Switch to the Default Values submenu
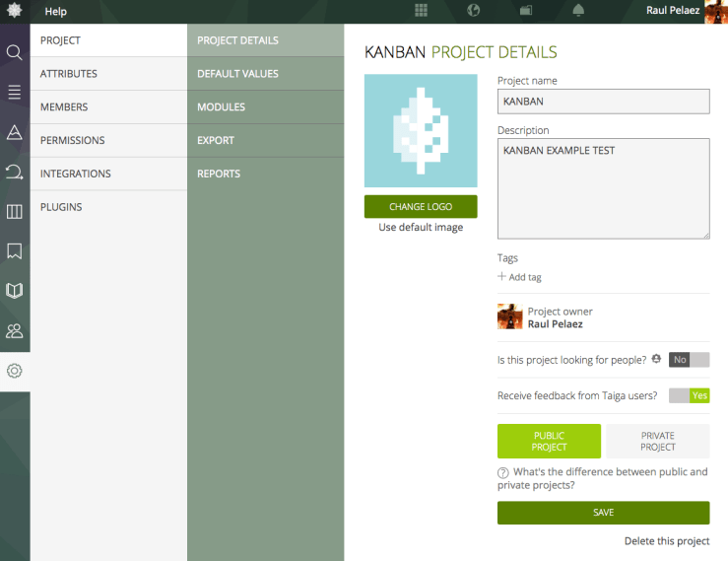Viewport: 728px width, 561px height. pos(237,74)
